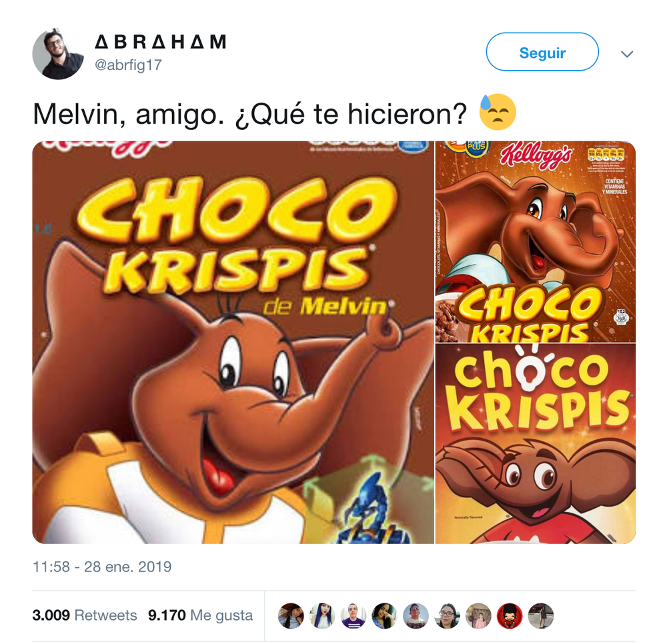Click the seventh liker avatar
Screen dimensions: 667x644
pos(478,615)
